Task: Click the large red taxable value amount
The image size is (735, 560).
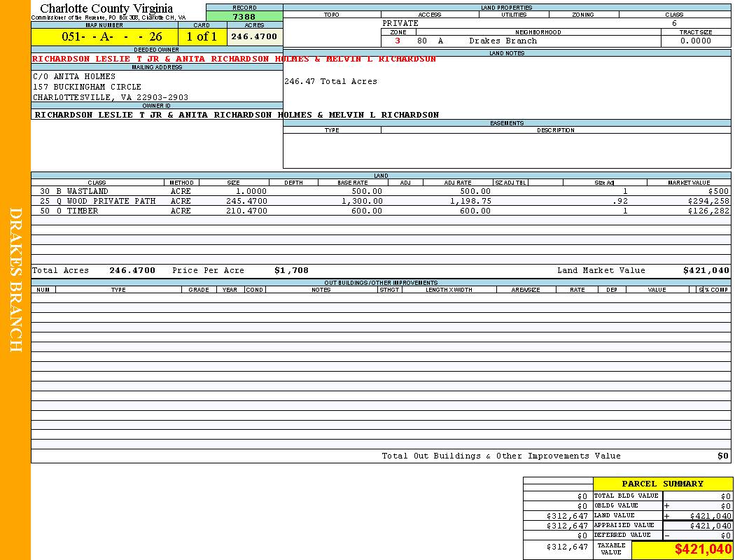Action: 702,550
